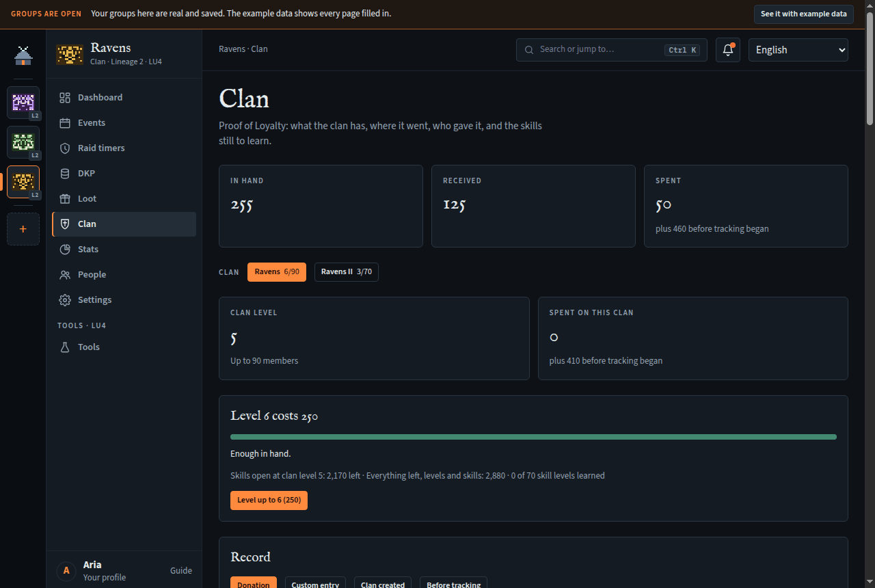Go to People via its users icon

tap(65, 275)
